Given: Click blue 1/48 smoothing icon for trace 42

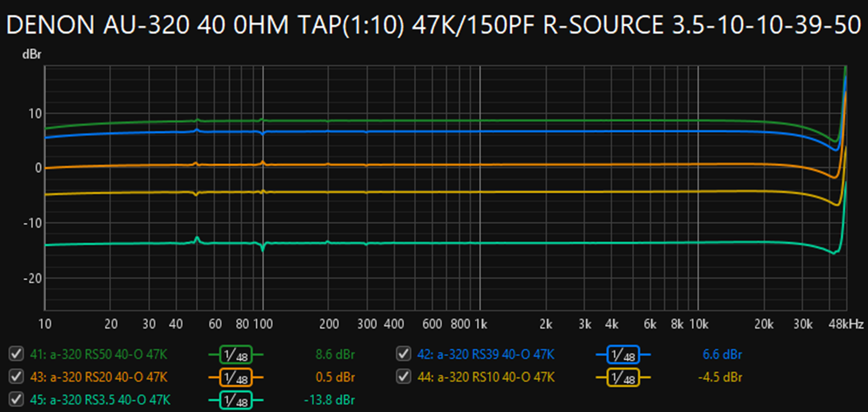Looking at the screenshot, I should (623, 355).
